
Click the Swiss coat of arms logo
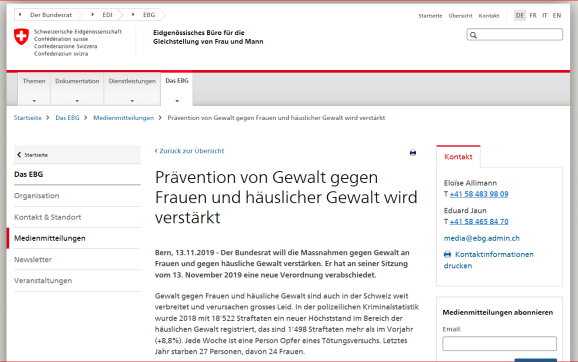tap(21, 37)
